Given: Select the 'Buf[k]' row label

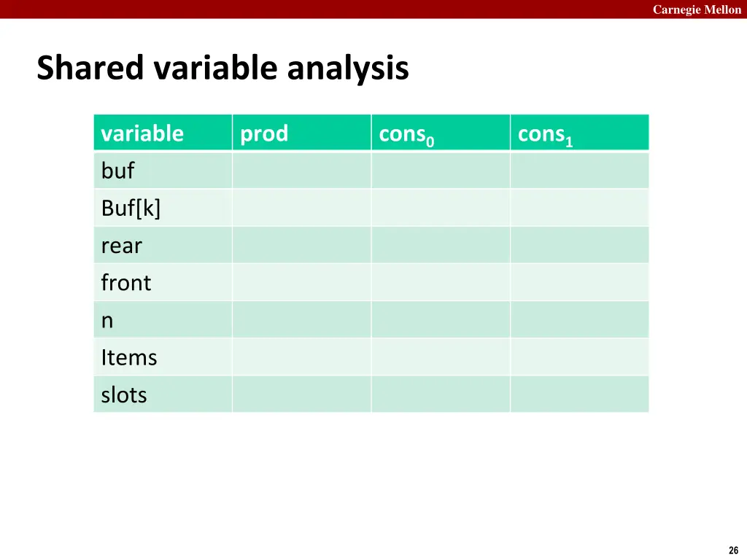Looking at the screenshot, I should coord(163,208).
